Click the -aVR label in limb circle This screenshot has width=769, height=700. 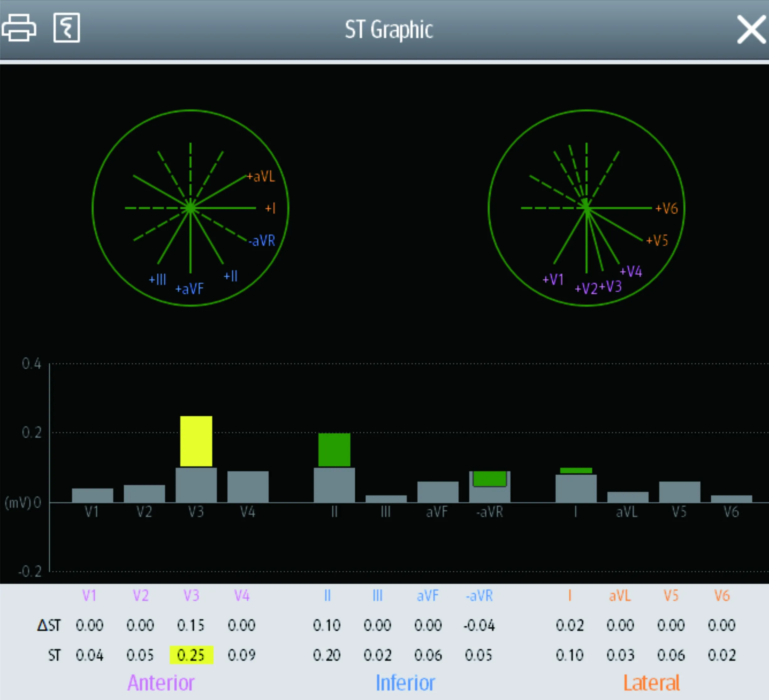262,241
